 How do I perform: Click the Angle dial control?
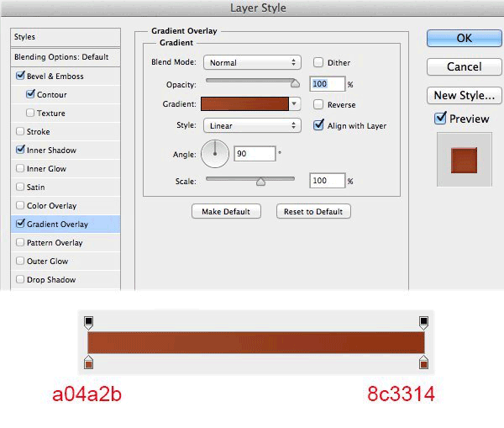pos(215,154)
